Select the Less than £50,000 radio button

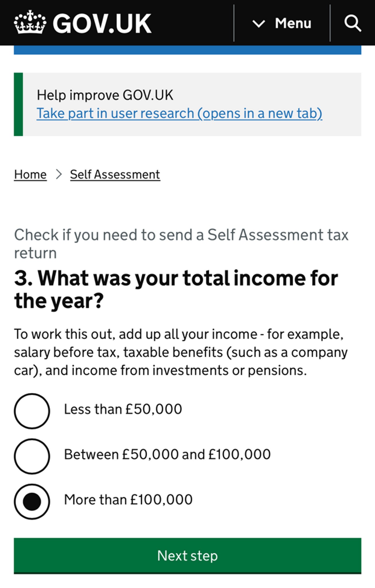(32, 411)
